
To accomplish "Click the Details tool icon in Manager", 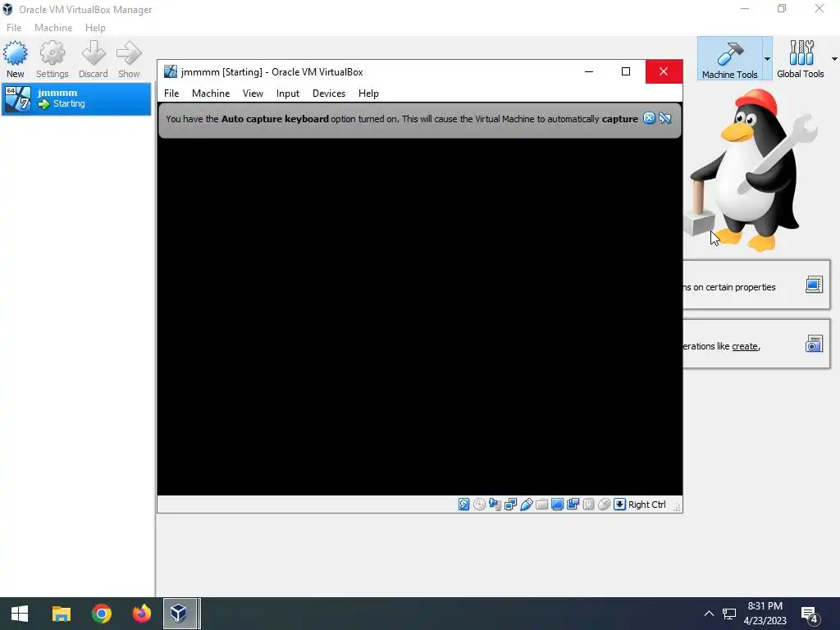I will click(814, 285).
